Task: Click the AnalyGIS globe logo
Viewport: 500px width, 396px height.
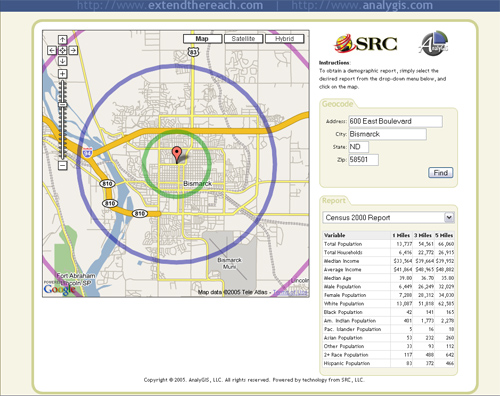Action: (433, 43)
